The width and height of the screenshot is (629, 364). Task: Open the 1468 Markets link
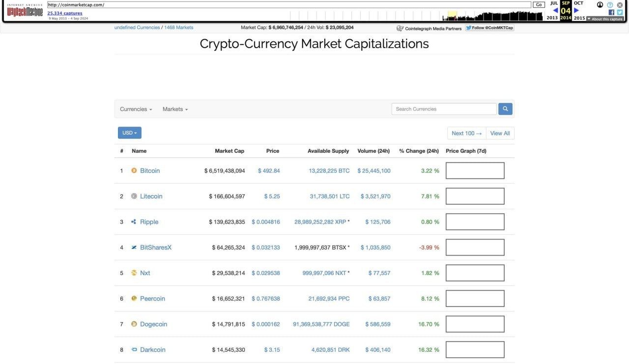click(x=179, y=28)
